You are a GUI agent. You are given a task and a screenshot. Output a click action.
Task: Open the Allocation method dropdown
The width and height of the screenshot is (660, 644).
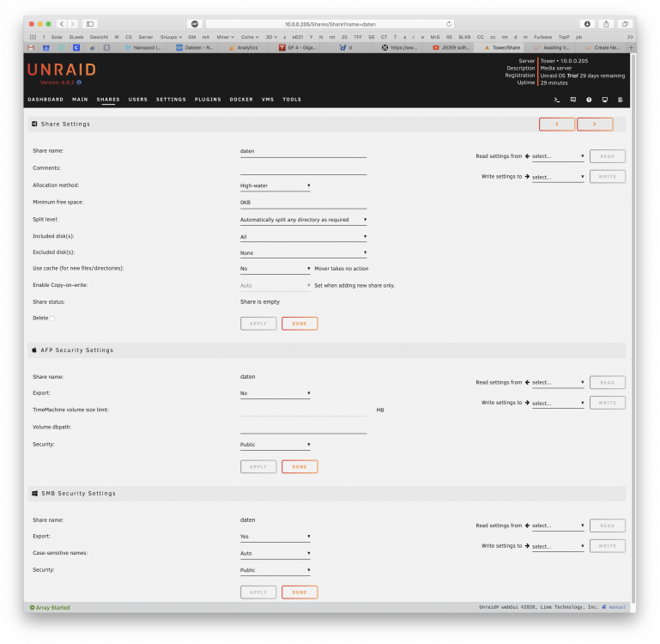pos(276,185)
